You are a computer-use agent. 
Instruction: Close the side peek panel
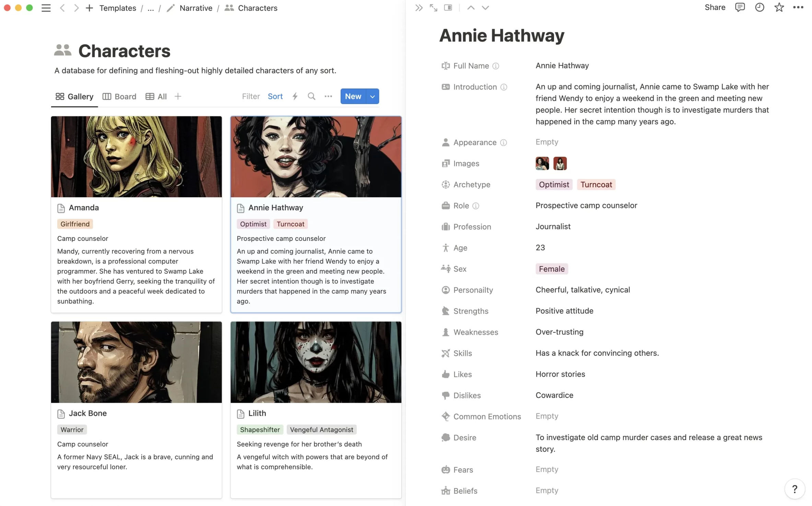click(x=419, y=8)
